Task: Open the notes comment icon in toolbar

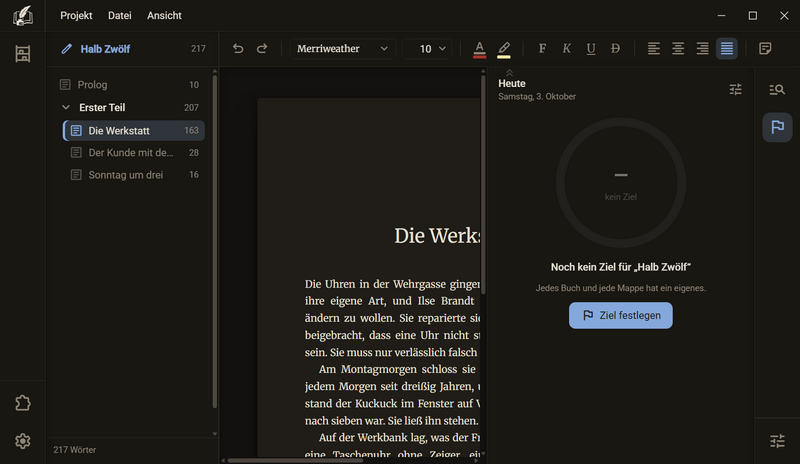Action: (x=765, y=48)
